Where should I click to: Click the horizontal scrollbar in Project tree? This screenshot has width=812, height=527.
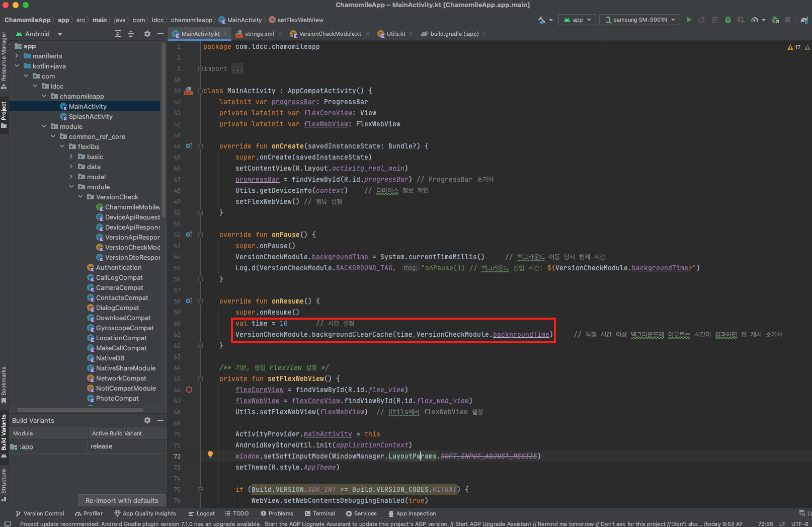80,409
